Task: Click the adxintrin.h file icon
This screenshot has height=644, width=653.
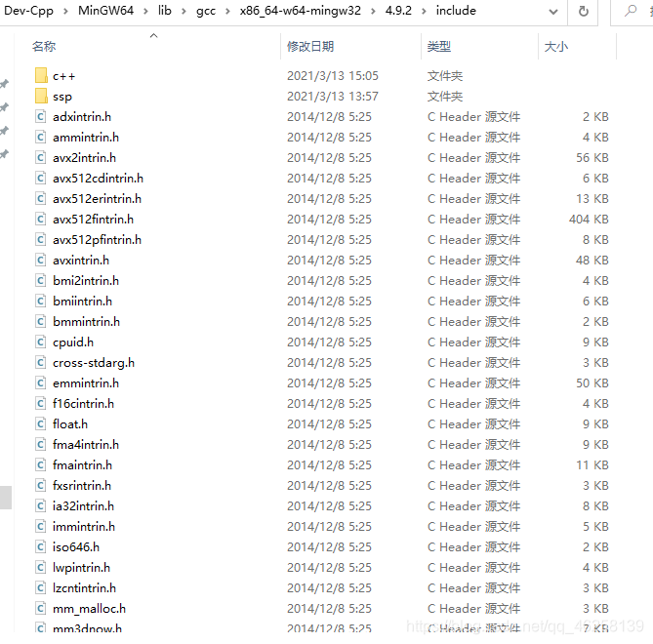Action: click(40, 116)
